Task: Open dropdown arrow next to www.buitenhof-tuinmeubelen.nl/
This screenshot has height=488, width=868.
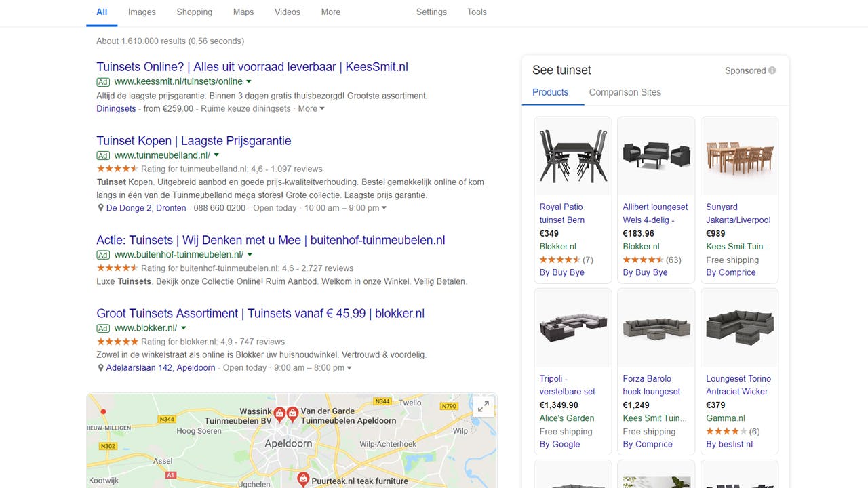Action: [x=250, y=255]
